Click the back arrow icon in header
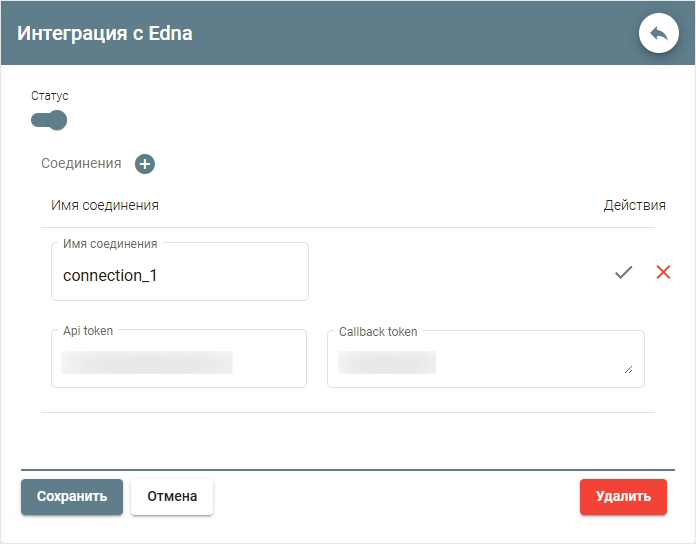696x544 pixels. (x=658, y=33)
